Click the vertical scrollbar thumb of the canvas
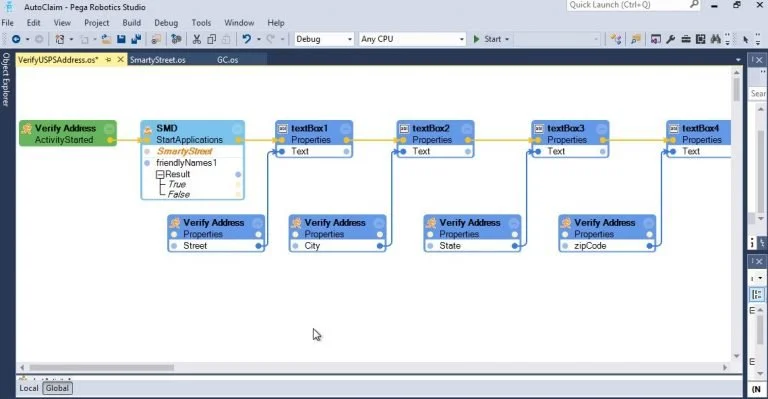 (x=736, y=89)
